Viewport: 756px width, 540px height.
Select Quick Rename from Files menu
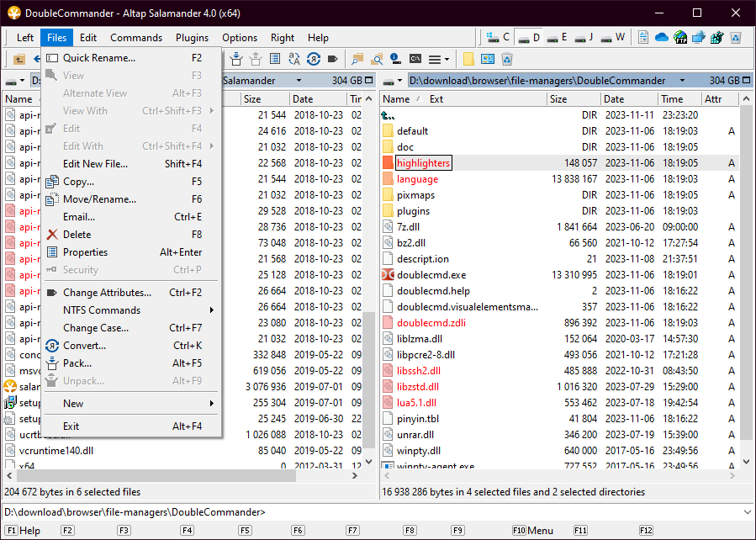click(98, 58)
